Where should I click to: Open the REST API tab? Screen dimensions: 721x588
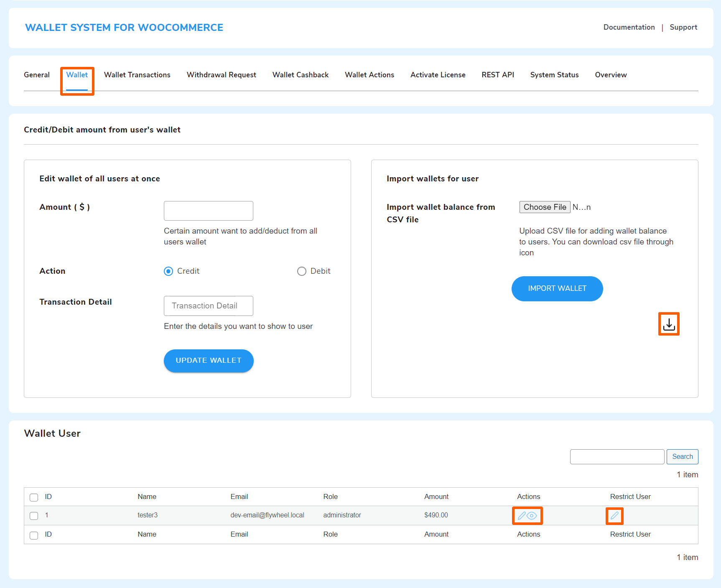coord(498,75)
